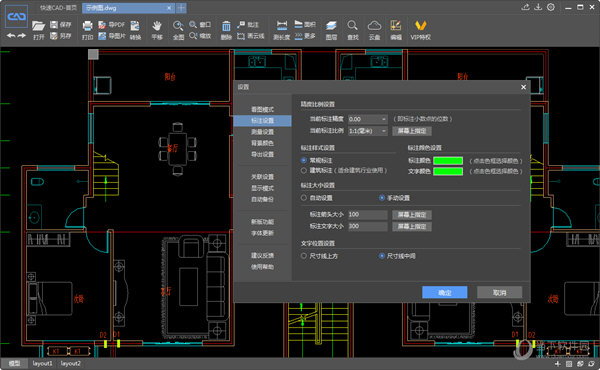600x370 pixels.
Task: Click the 标注文字大小 input field
Action: (367, 227)
